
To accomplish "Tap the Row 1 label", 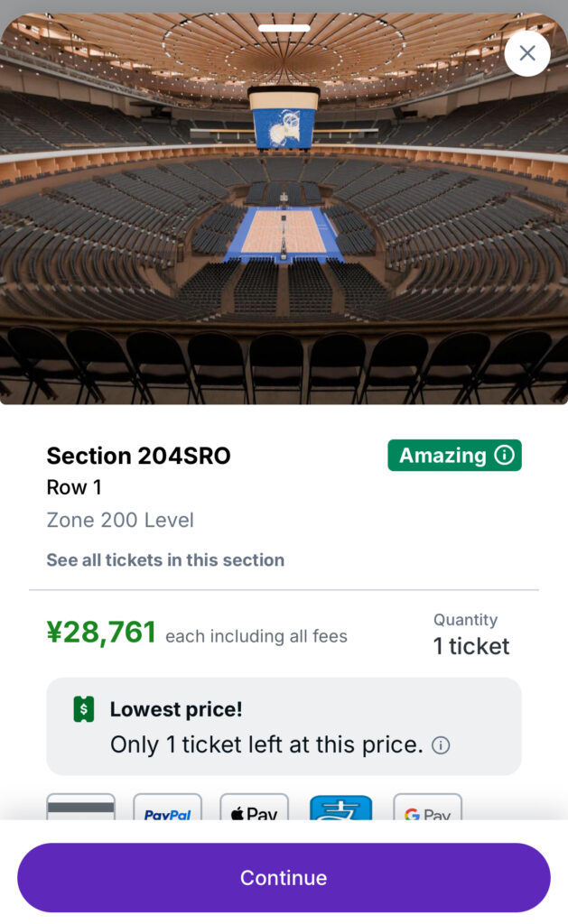I will [74, 487].
